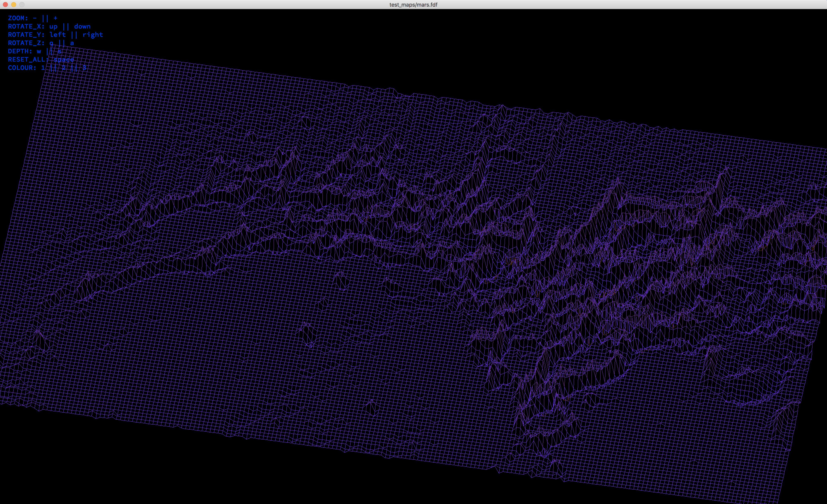Click the number 3 in COLOUR row
Image resolution: width=827 pixels, height=504 pixels.
point(84,68)
